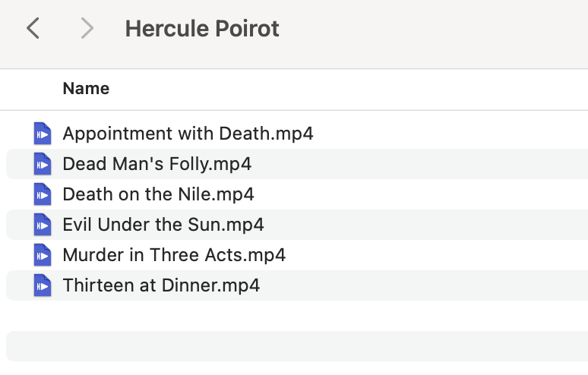
Task: Click the empty row below Thirteen at Dinner
Action: [296, 316]
